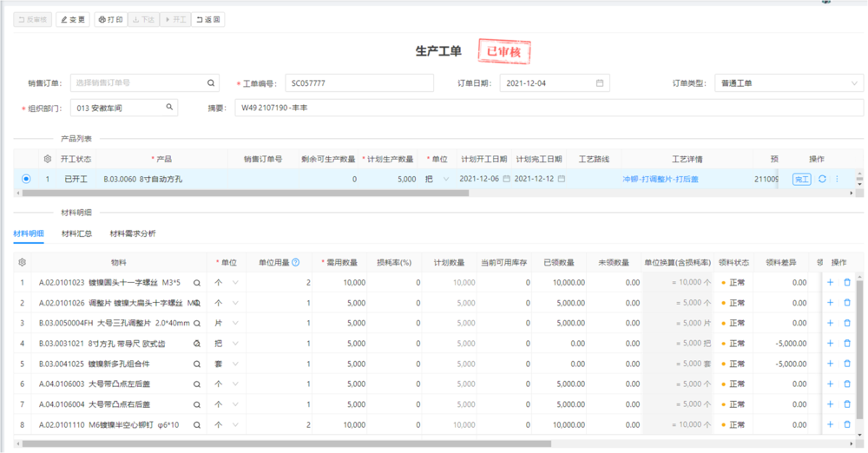The width and height of the screenshot is (868, 453).
Task: Click the 反审核 toolbar button
Action: 33,19
